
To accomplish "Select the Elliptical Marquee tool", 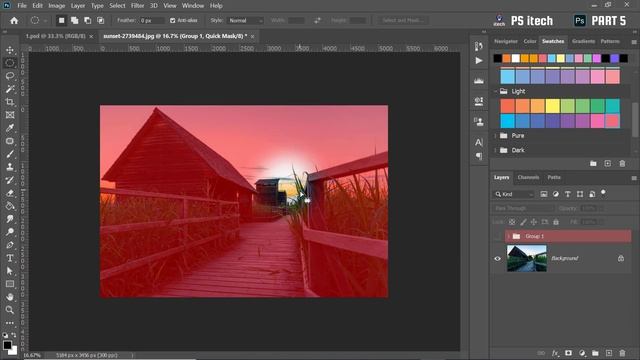I will click(10, 63).
